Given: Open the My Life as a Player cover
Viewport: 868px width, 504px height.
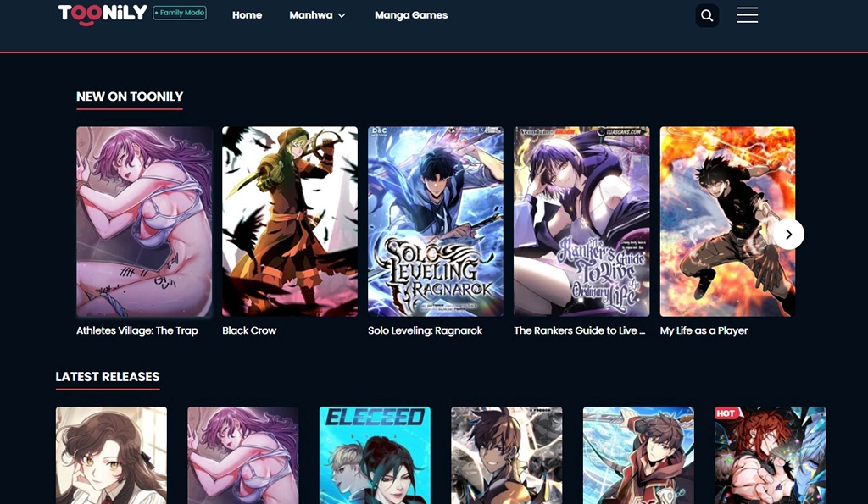Looking at the screenshot, I should tap(727, 221).
